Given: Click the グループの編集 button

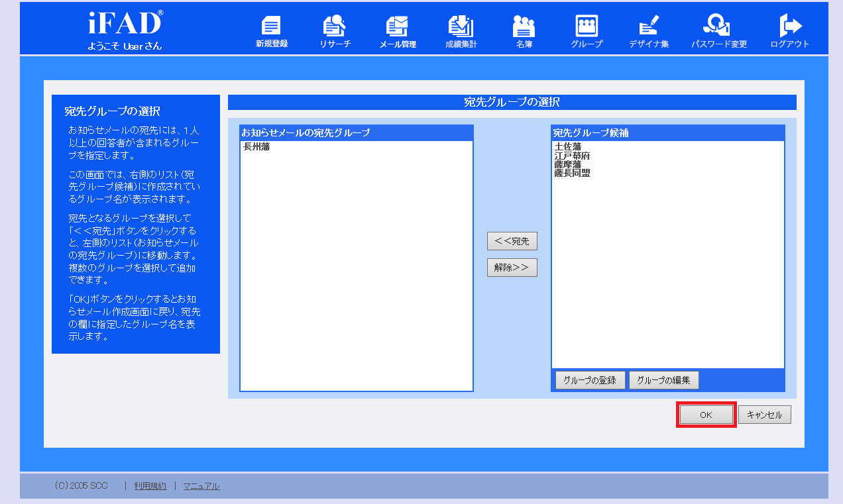Looking at the screenshot, I should 664,380.
